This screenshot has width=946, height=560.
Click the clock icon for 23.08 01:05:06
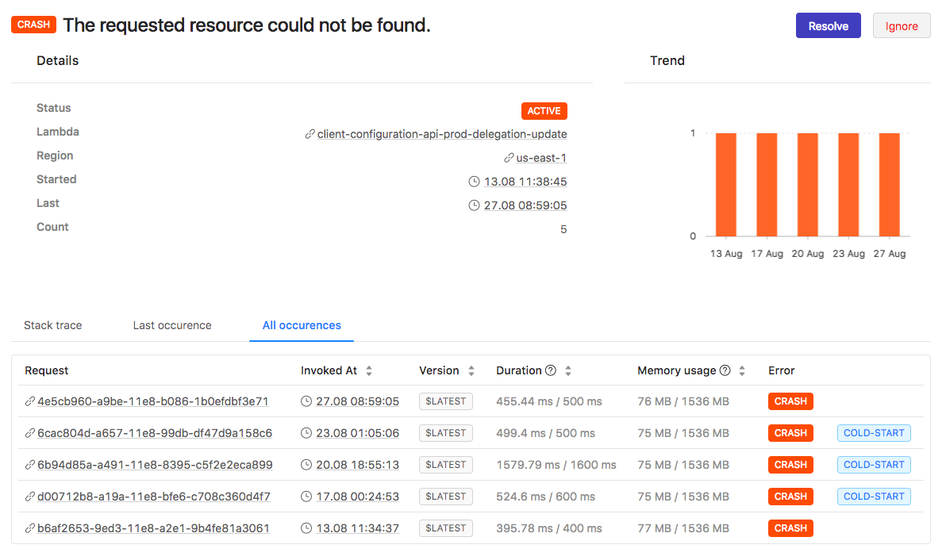pos(306,433)
